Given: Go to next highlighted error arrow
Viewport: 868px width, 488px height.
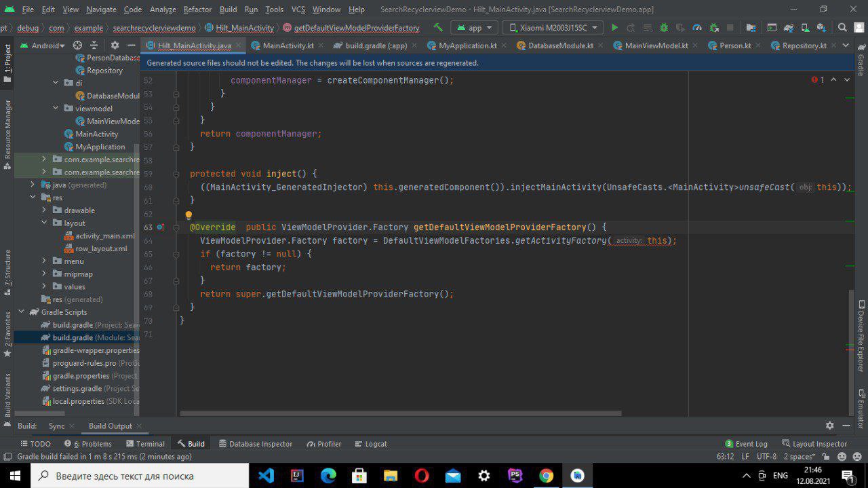Looking at the screenshot, I should pyautogui.click(x=847, y=80).
